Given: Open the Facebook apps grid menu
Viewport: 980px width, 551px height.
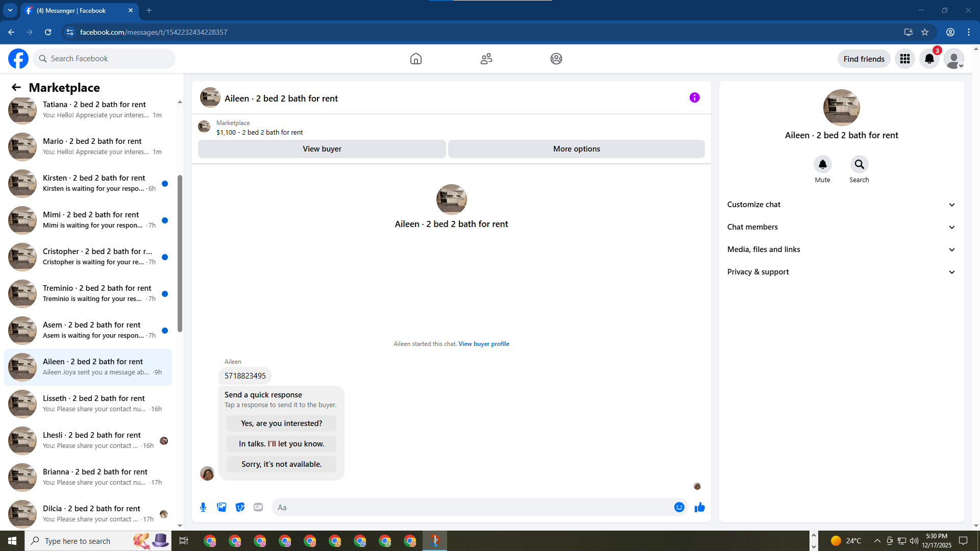Looking at the screenshot, I should (x=904, y=59).
